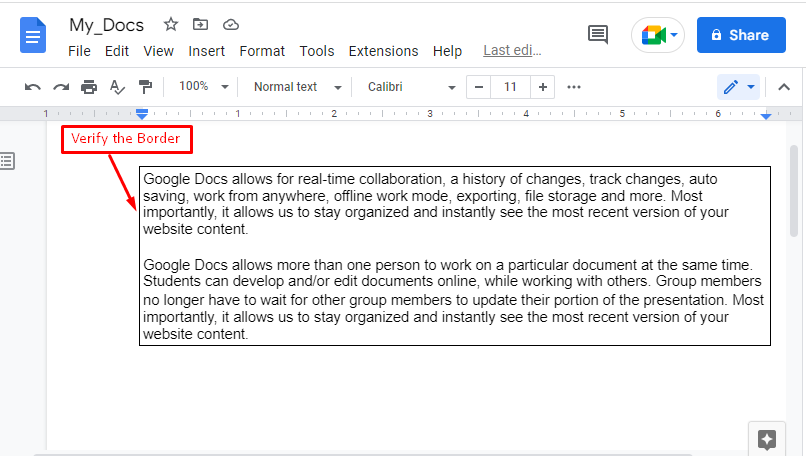Open the 100% zoom dropdown
Screen dimensions: 806x456
[x=203, y=86]
